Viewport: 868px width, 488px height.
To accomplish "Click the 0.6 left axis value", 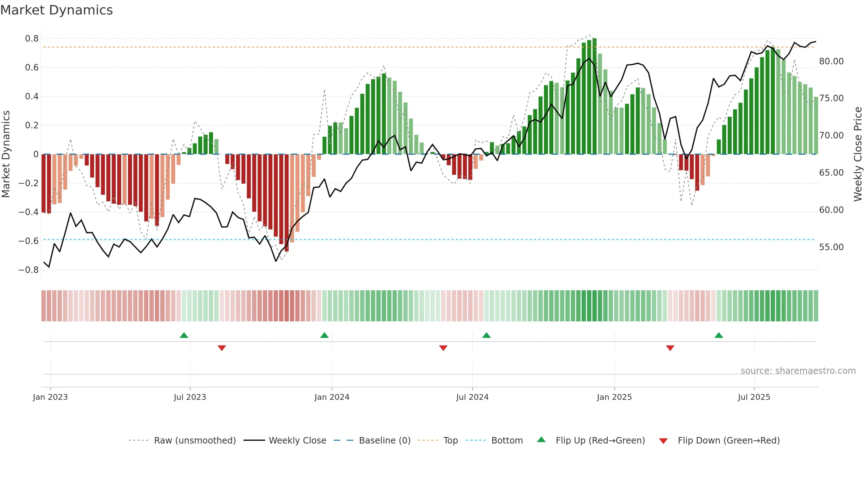I will [x=32, y=68].
